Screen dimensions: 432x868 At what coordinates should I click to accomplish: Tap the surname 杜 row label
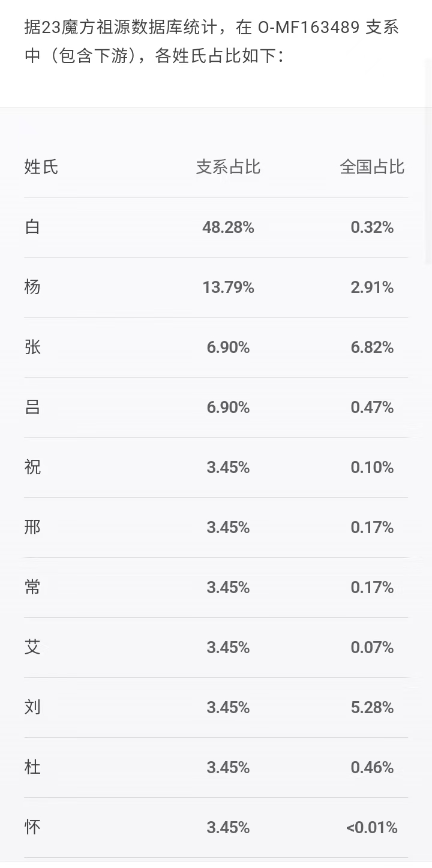32,767
